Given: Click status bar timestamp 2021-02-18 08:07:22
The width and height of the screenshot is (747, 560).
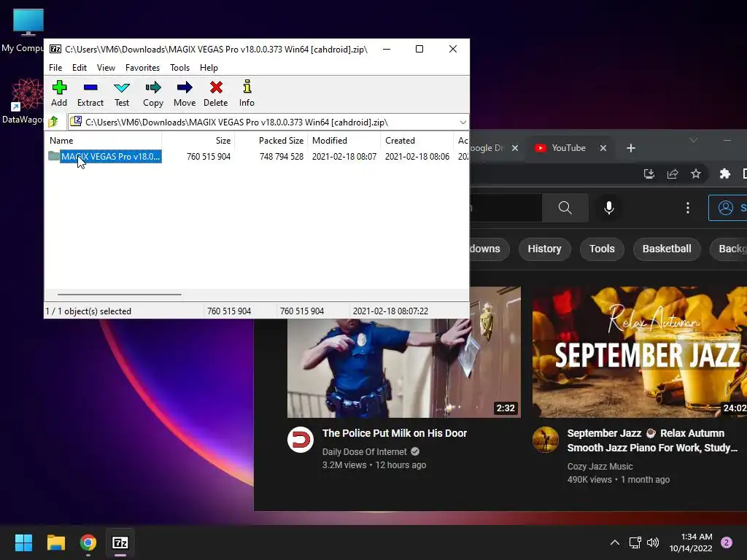Looking at the screenshot, I should [390, 311].
